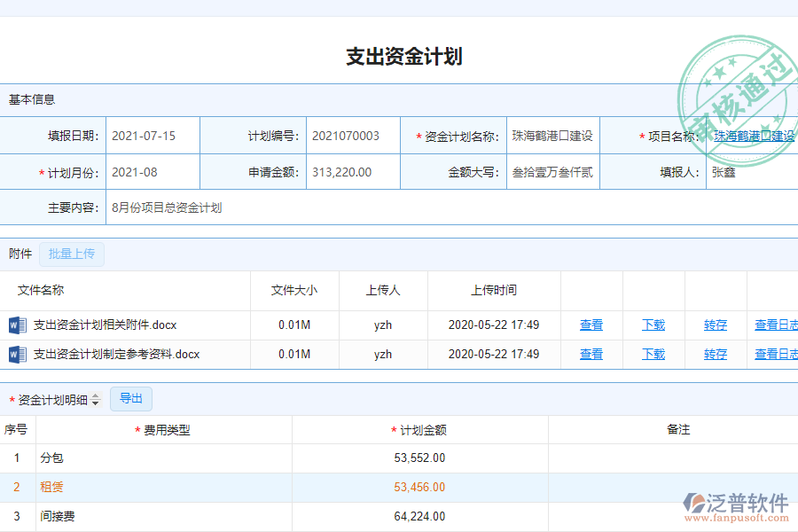The height and width of the screenshot is (532, 798).
Task: Click 转存 for 支出资金计划相关附件.docx
Action: click(715, 325)
